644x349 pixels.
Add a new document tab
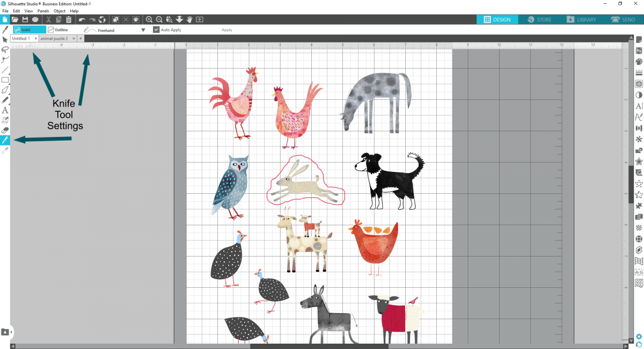click(80, 39)
